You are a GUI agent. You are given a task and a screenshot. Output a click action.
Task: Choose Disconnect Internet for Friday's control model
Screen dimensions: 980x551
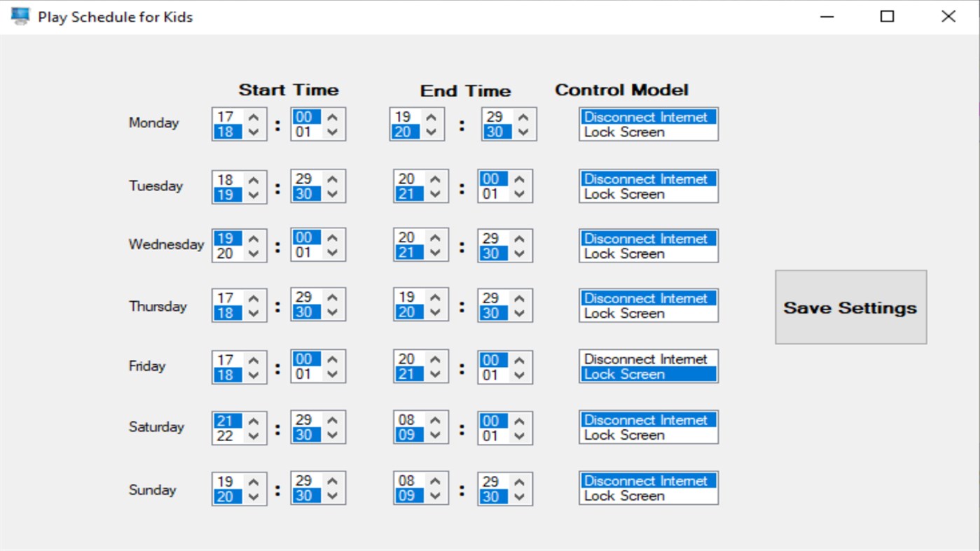[x=647, y=359]
